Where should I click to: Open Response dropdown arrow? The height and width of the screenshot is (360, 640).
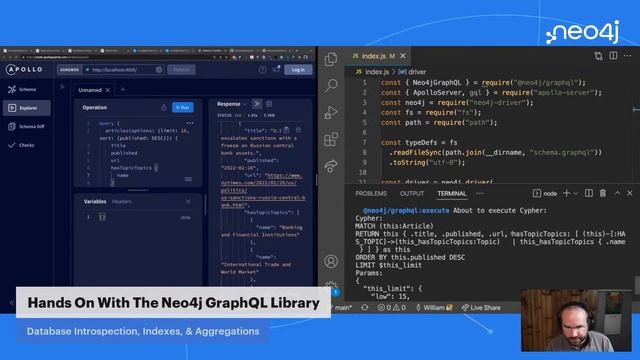click(x=244, y=104)
